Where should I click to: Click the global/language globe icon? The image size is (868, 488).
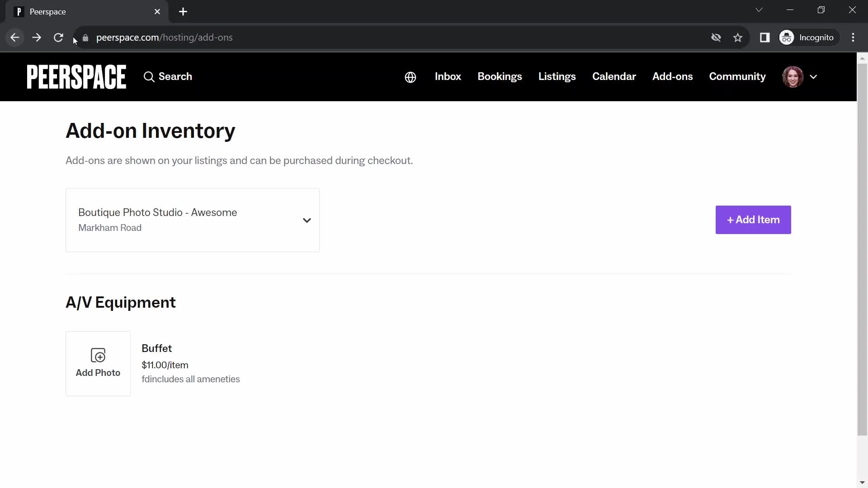[411, 77]
